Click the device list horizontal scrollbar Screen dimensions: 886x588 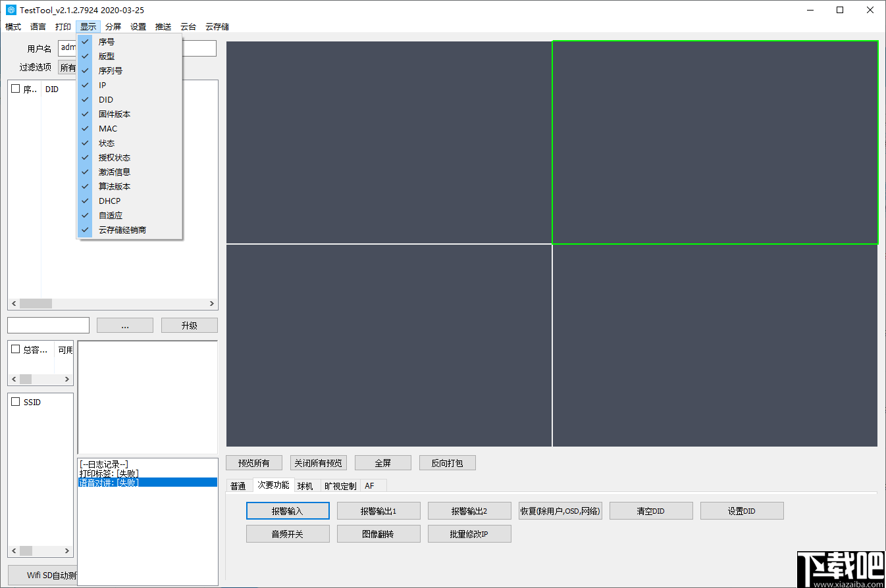(36, 303)
